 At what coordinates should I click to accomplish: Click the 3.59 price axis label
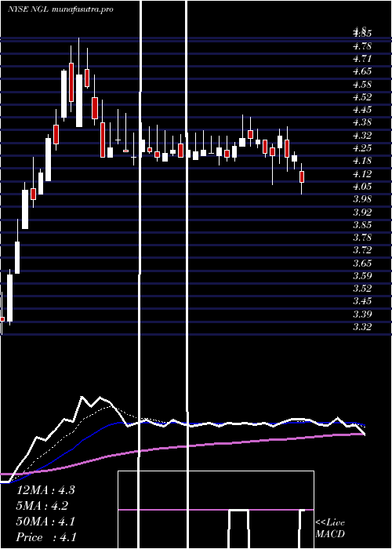(362, 275)
